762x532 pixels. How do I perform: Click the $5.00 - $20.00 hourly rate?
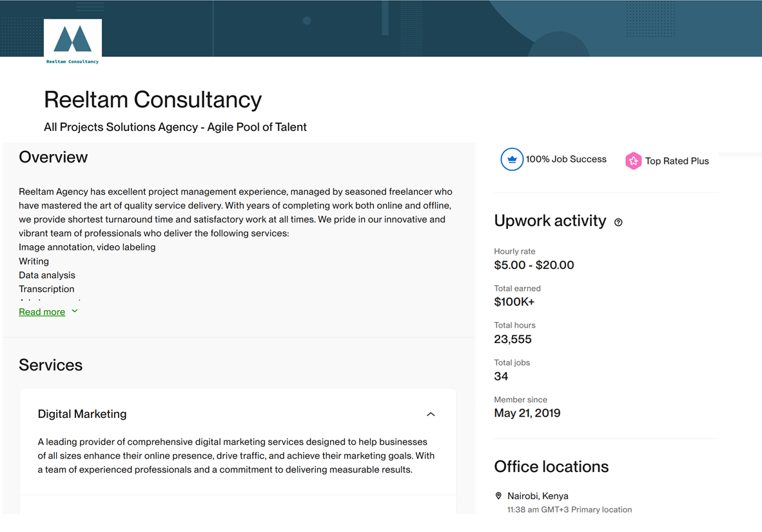coord(534,265)
